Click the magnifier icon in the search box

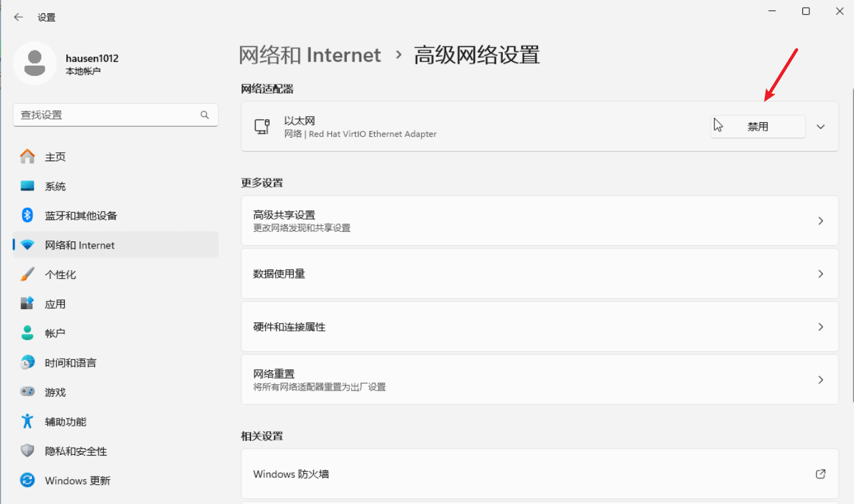point(205,115)
